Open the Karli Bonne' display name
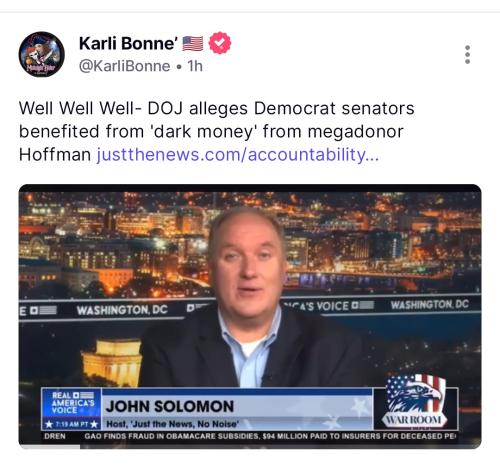 (x=128, y=43)
